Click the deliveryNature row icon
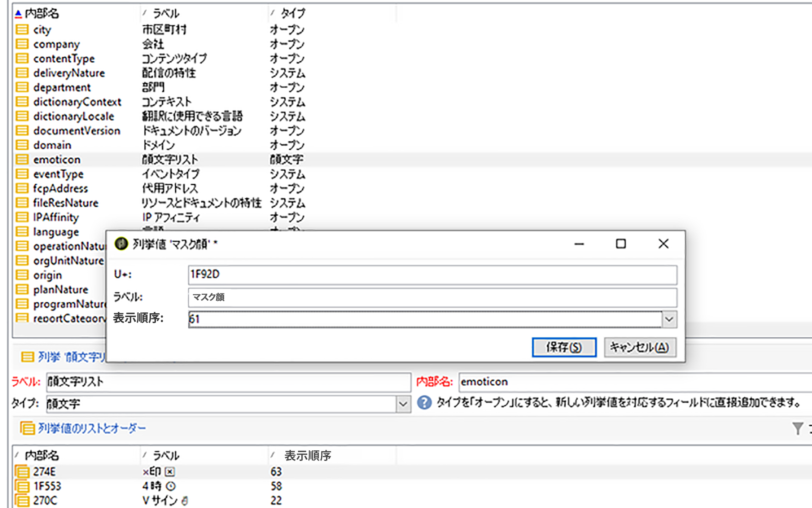812x508 pixels. point(22,73)
